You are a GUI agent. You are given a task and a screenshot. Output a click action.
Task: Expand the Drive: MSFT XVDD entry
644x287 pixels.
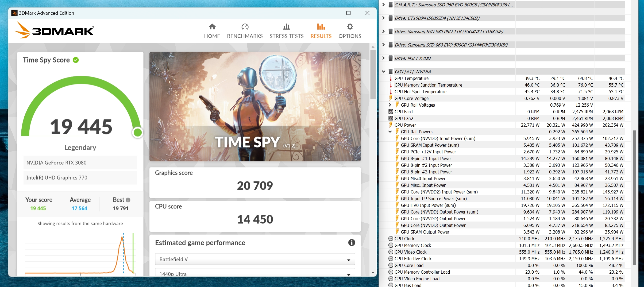pos(384,58)
